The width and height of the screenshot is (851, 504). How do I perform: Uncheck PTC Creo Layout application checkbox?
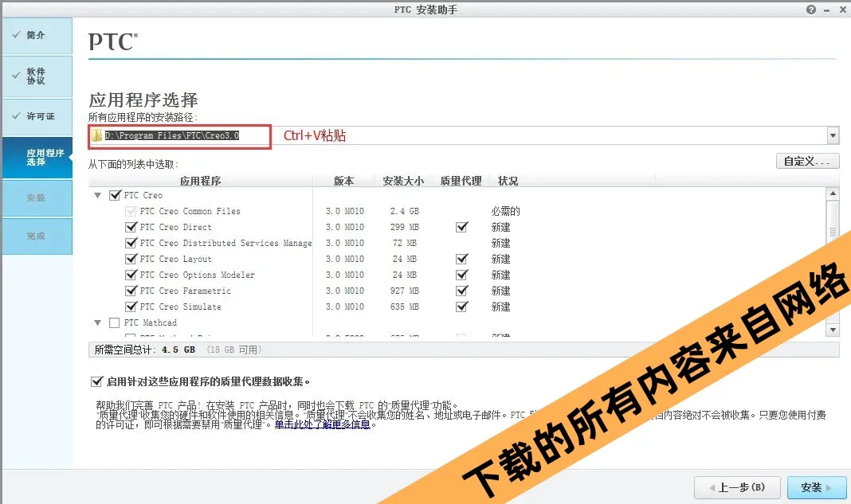[x=131, y=259]
